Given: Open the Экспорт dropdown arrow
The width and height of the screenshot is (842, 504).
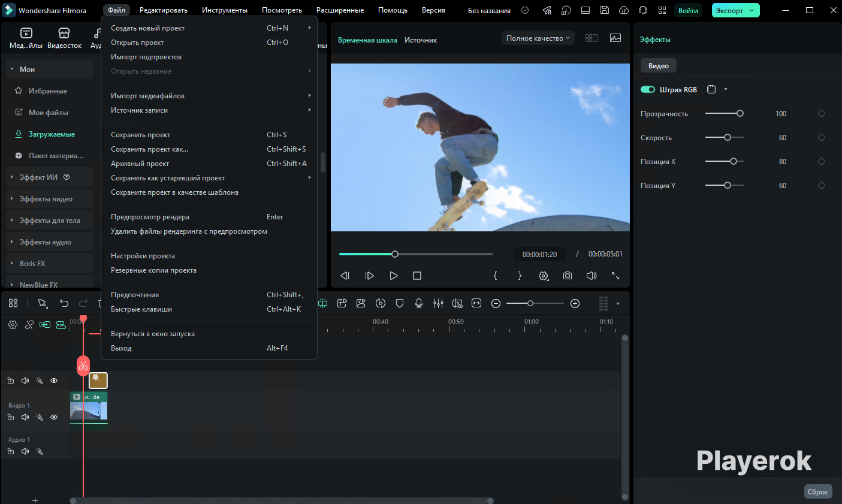Looking at the screenshot, I should coord(752,10).
